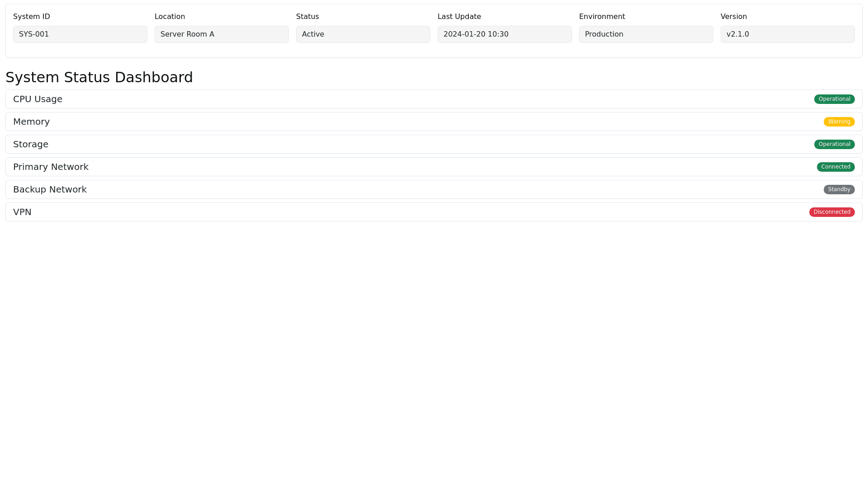This screenshot has height=488, width=868.
Task: Click the VPN row label
Action: coord(22,212)
